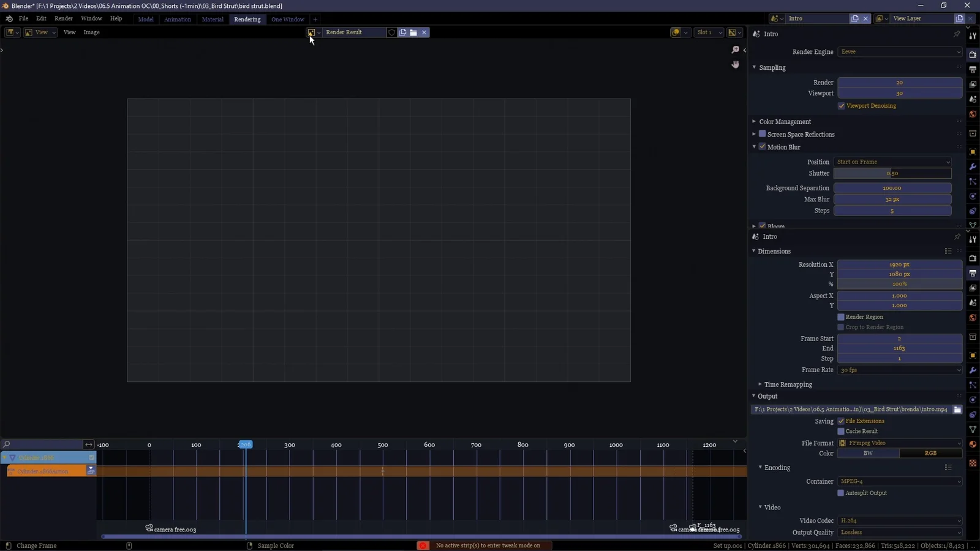This screenshot has width=980, height=551.
Task: Enable the Screen Space Reflections checkbox
Action: (x=762, y=134)
